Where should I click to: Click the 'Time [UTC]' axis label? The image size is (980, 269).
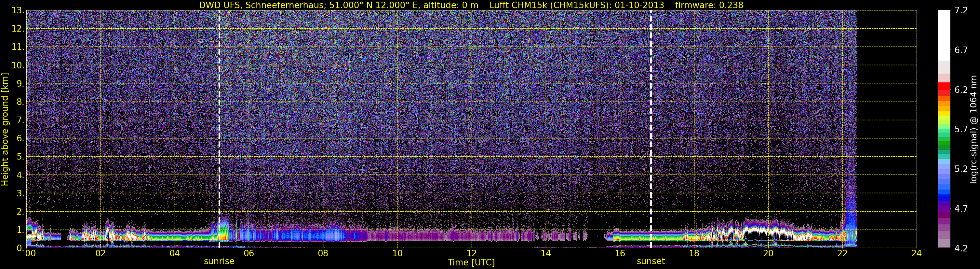tap(471, 262)
